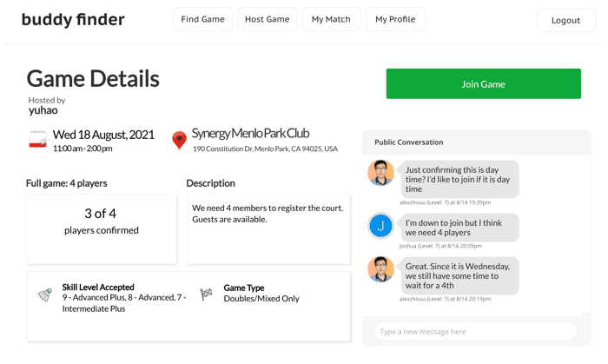The width and height of the screenshot is (608, 364).
Task: Click alexzhouu's avatar on first message
Action: click(x=380, y=173)
